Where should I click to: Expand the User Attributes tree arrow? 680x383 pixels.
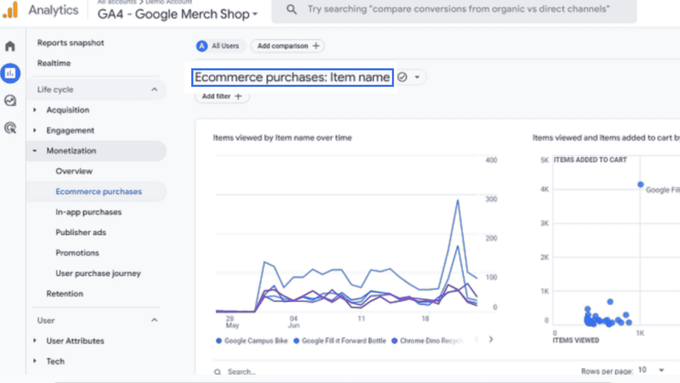[35, 340]
